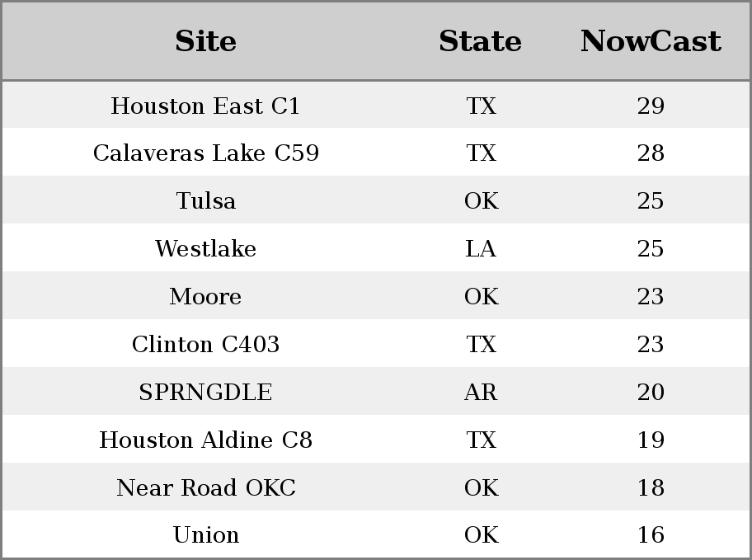Select the Calaveras Lake C59 site
This screenshot has height=560, width=752.
coord(206,153)
